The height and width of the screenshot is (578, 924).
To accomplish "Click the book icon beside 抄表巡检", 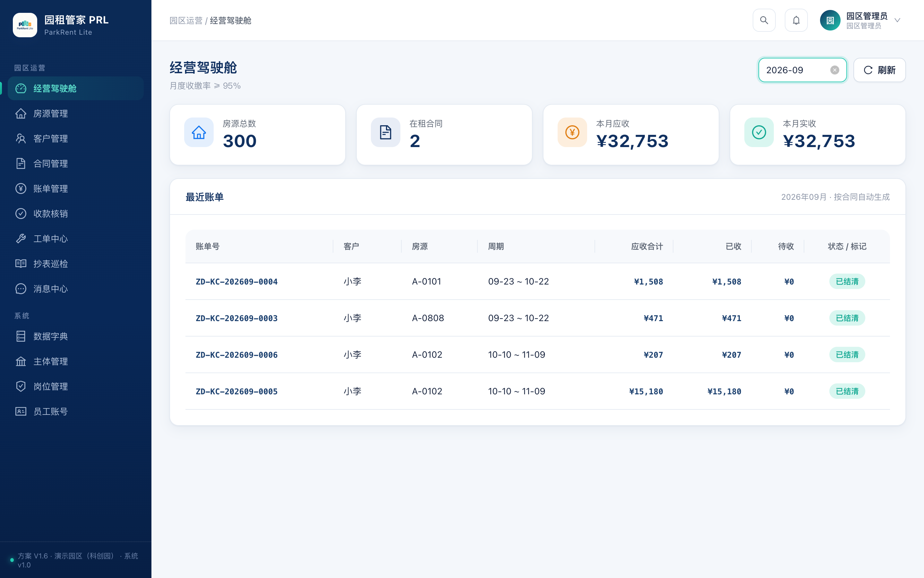I will (21, 263).
